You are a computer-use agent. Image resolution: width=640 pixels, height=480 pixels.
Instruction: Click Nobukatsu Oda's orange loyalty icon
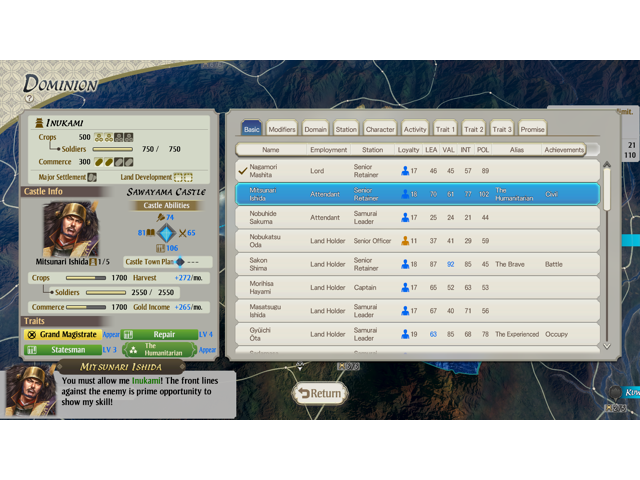pyautogui.click(x=405, y=241)
